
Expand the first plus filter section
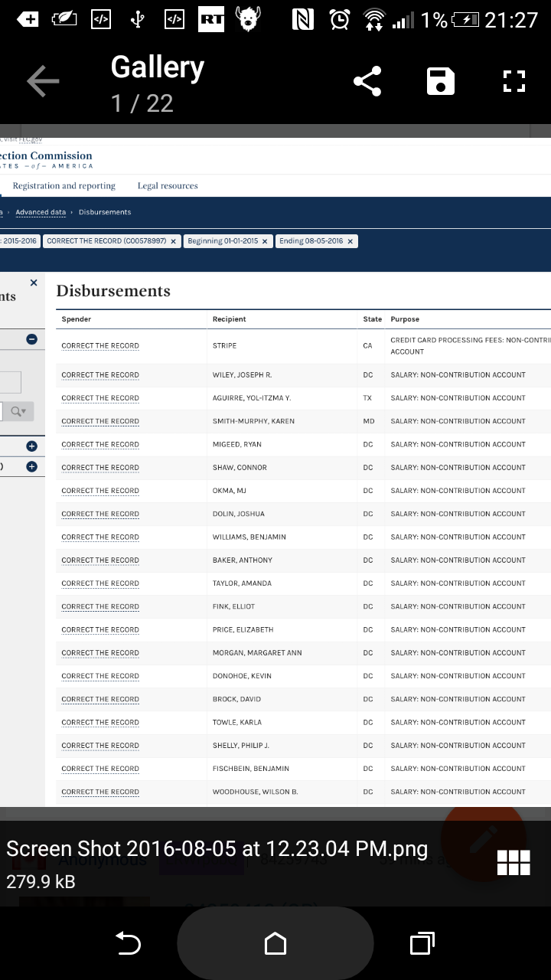coord(31,446)
